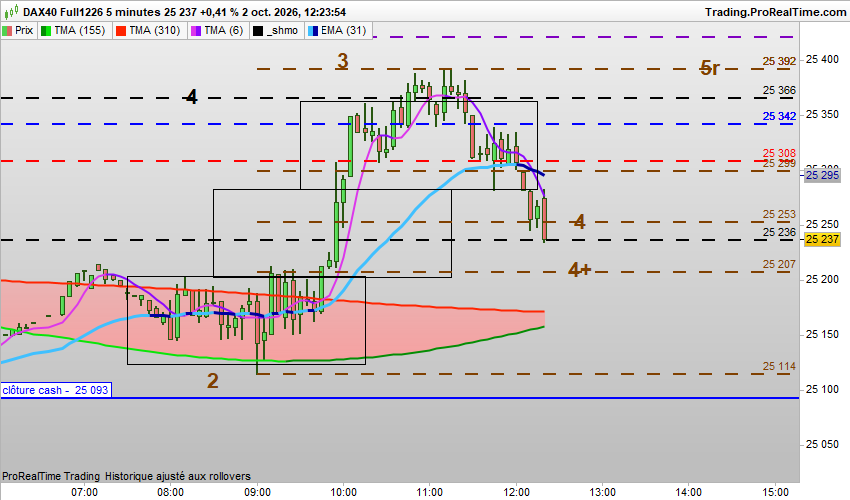Click the 25 200 price axis tick

[x=822, y=279]
